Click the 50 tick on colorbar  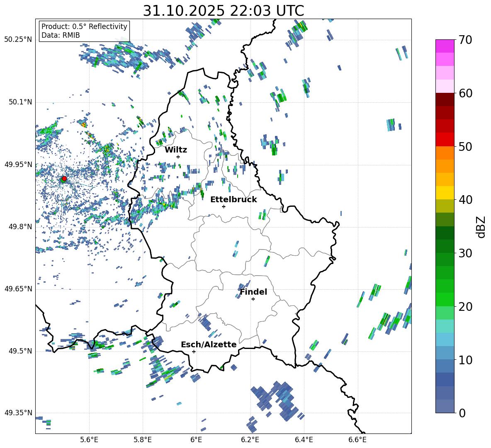[x=465, y=146]
